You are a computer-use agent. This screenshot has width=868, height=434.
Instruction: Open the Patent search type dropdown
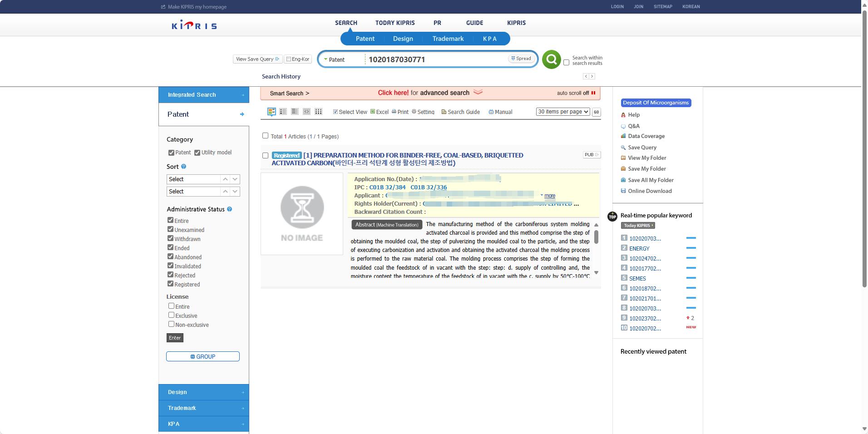coord(334,59)
